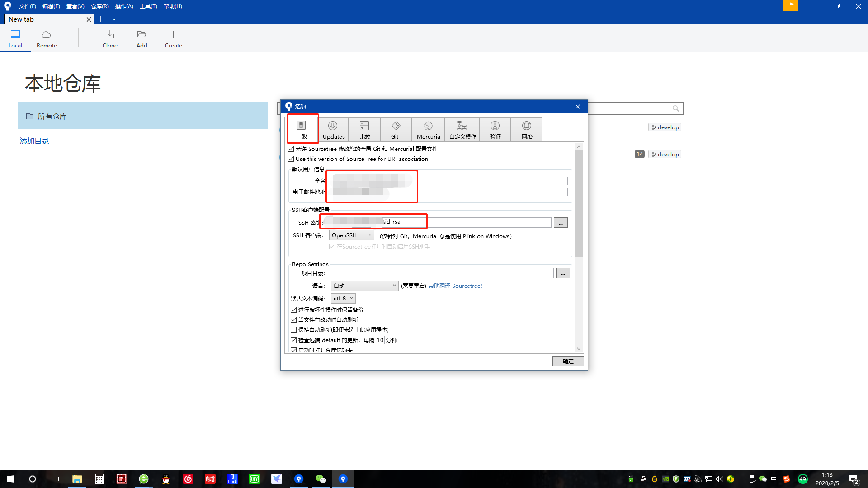
Task: Open WeChat from the taskbar
Action: click(x=321, y=479)
